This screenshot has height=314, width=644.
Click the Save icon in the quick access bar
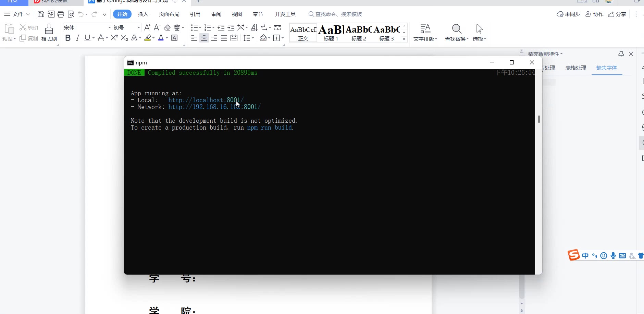pos(41,14)
